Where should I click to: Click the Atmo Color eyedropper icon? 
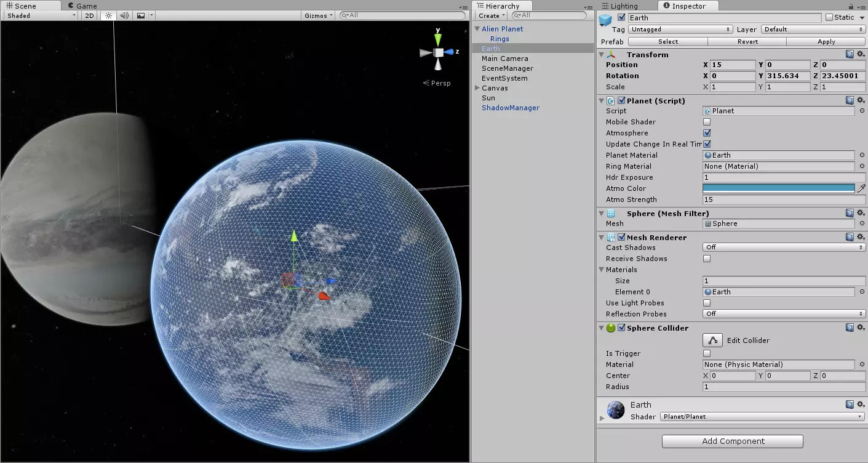pyautogui.click(x=861, y=188)
